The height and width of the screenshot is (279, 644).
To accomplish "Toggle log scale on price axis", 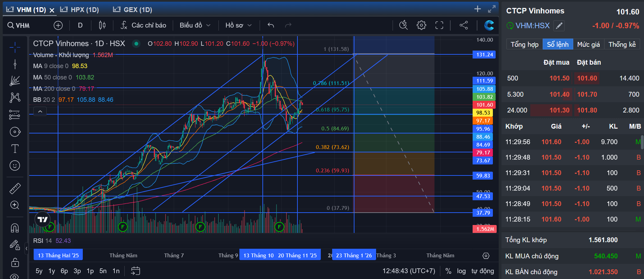I will (461, 271).
